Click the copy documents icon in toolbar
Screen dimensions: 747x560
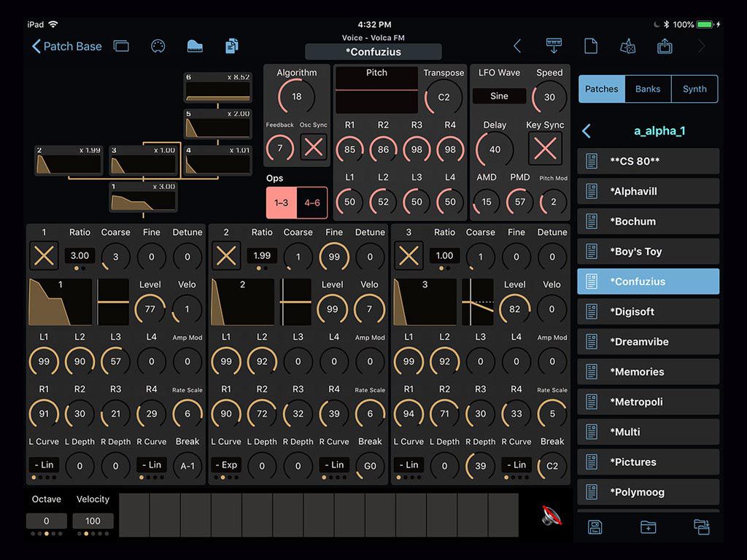click(232, 46)
